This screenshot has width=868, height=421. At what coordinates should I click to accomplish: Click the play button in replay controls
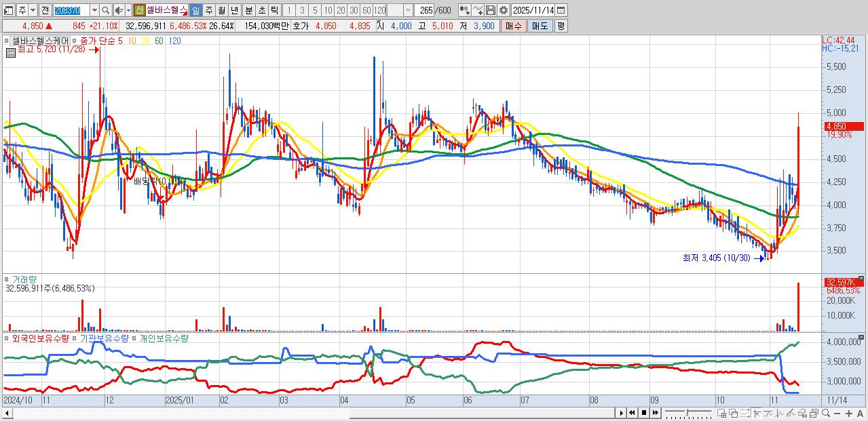(x=622, y=413)
